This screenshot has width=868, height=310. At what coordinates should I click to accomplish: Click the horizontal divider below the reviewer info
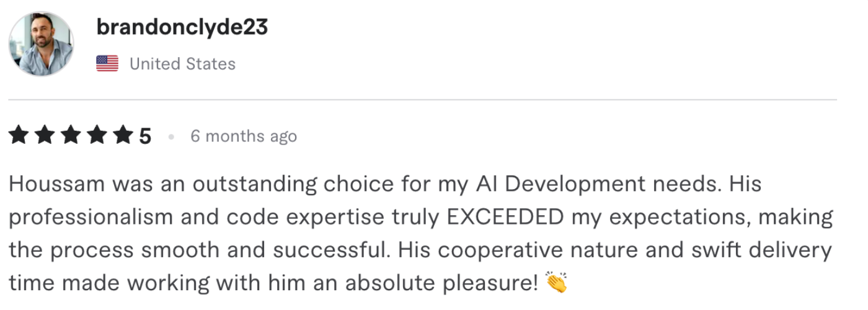click(x=422, y=99)
